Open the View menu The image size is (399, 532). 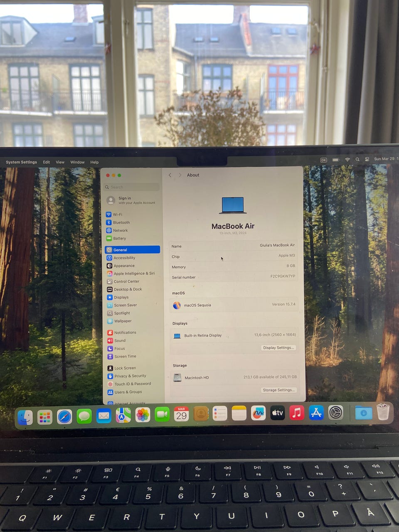point(60,162)
